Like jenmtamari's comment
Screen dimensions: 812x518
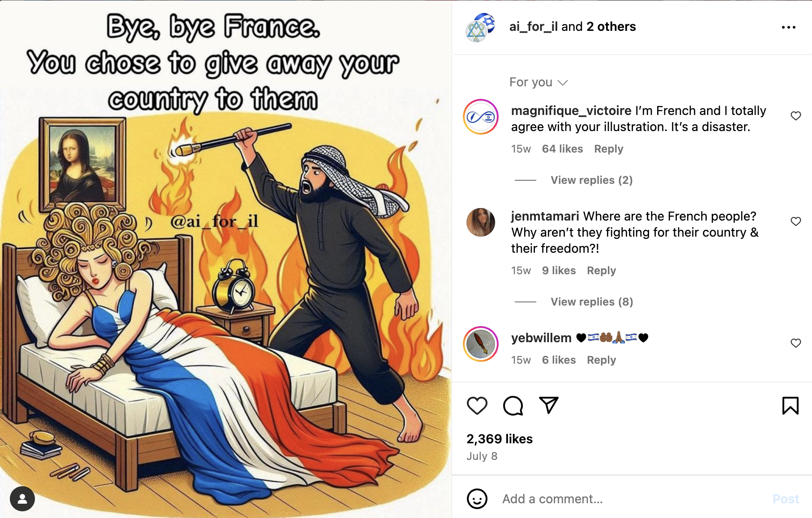pos(795,221)
